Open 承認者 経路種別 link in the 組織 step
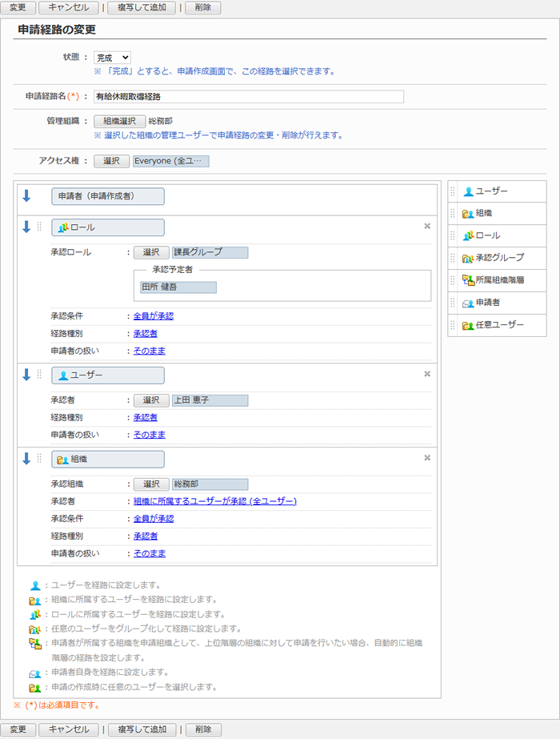Viewport: 560px width, 739px height. 146,536
